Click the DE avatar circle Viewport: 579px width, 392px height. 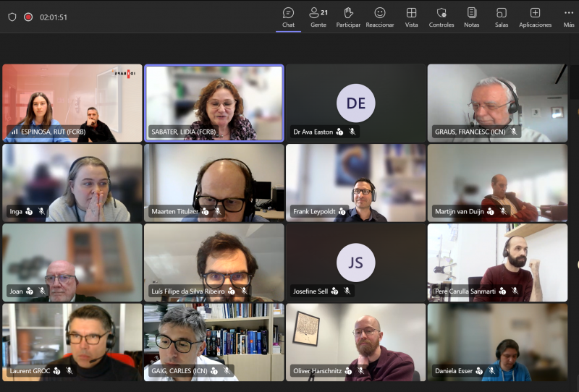[356, 103]
